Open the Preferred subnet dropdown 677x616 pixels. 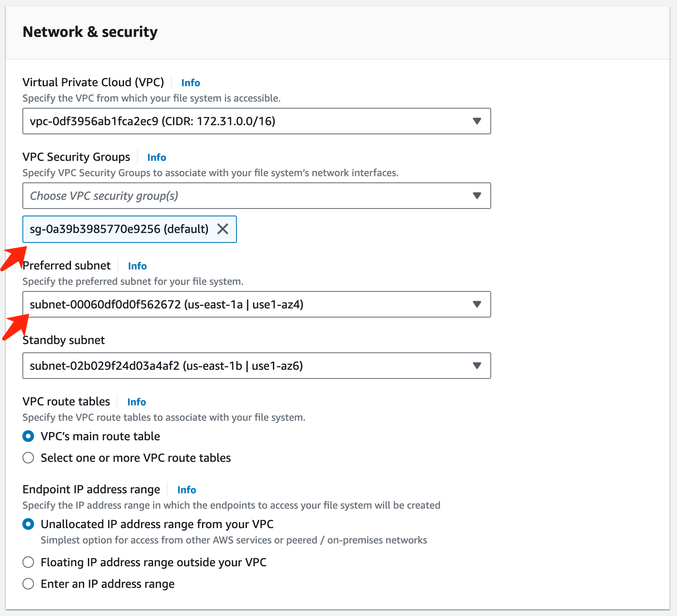(477, 304)
